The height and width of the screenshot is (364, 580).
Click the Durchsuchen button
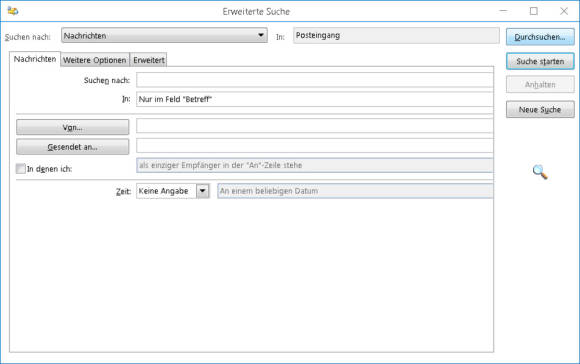[540, 37]
